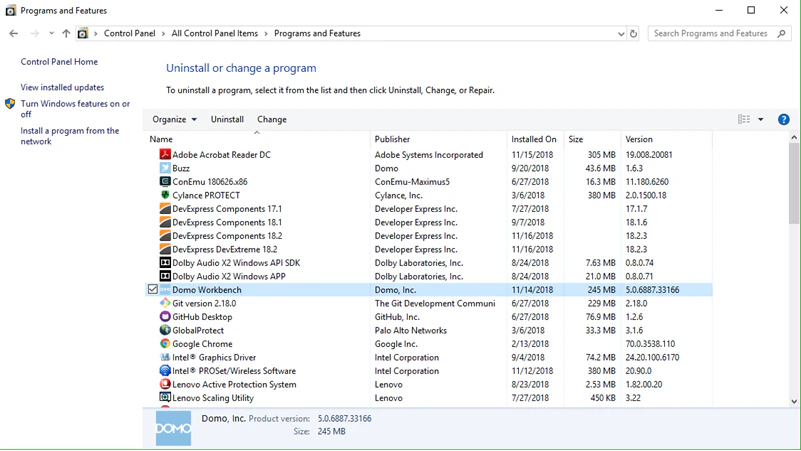Open View installed updates link
Screen dimensions: 801x451
pyautogui.click(x=62, y=87)
